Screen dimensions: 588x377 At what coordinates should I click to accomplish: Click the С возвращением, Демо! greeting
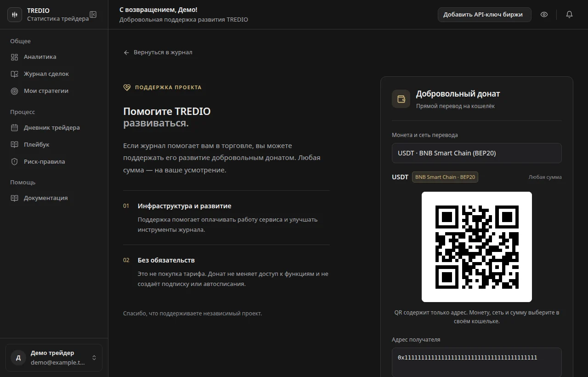tap(158, 10)
